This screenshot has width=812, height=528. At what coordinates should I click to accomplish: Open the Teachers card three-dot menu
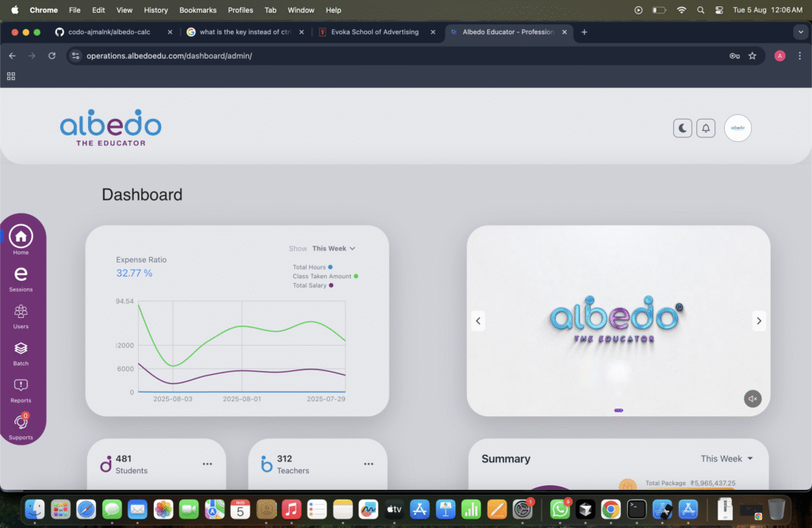click(368, 464)
